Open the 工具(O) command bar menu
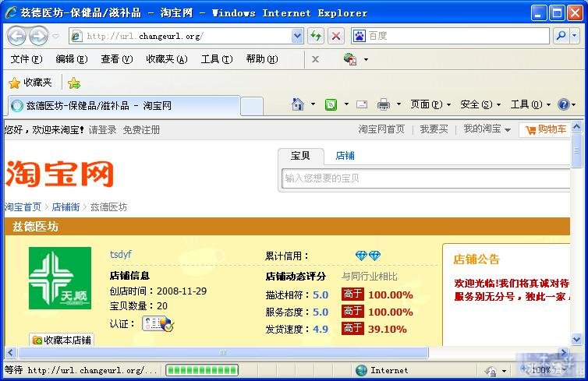588x381 pixels. [x=530, y=104]
